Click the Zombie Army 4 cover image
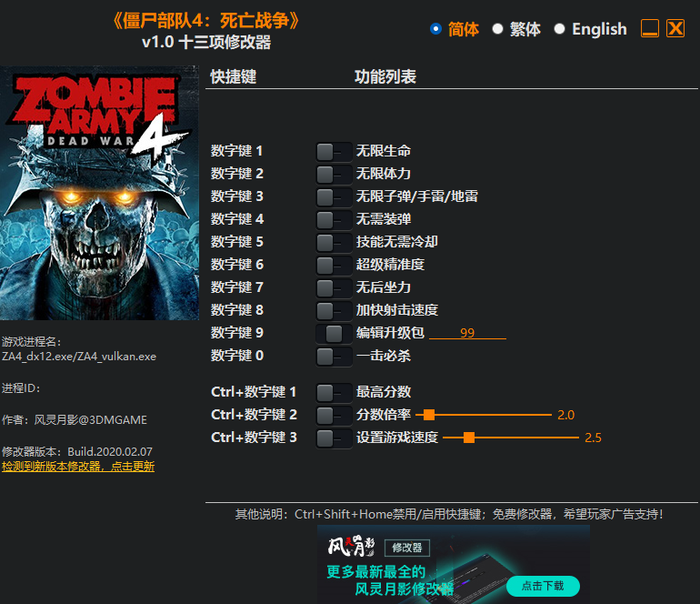The height and width of the screenshot is (604, 700). (x=99, y=193)
